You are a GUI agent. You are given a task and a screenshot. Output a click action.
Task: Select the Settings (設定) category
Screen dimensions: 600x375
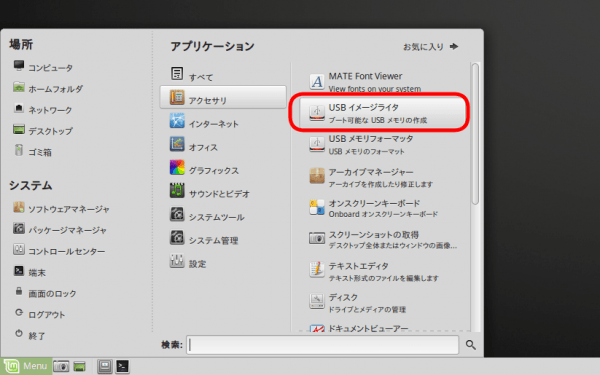point(223,262)
